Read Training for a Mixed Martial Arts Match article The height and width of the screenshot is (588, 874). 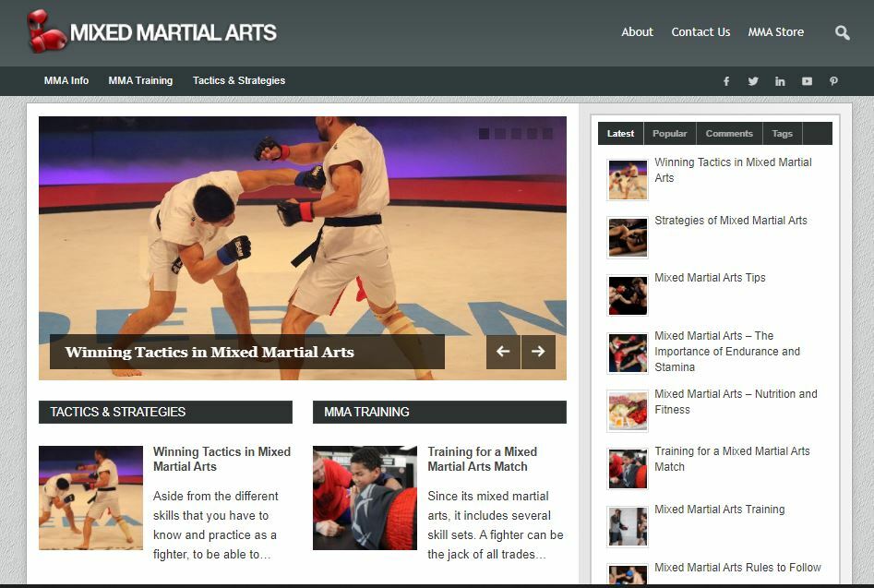[x=482, y=459]
